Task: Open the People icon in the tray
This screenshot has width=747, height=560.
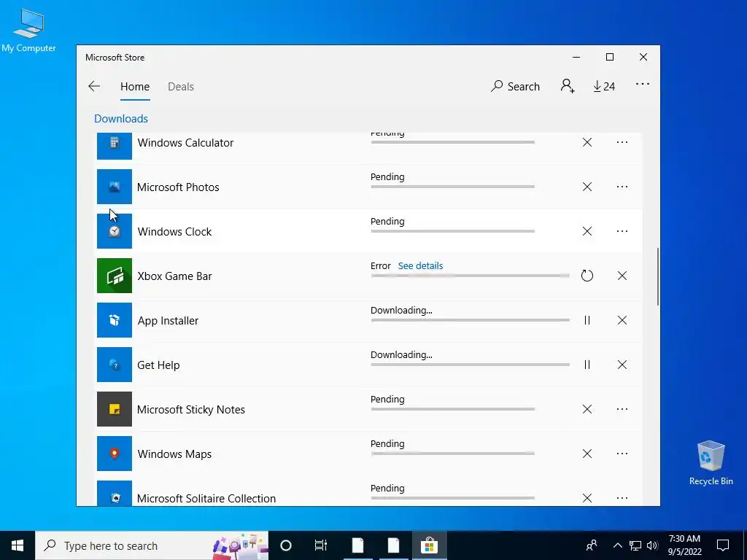Action: [592, 545]
